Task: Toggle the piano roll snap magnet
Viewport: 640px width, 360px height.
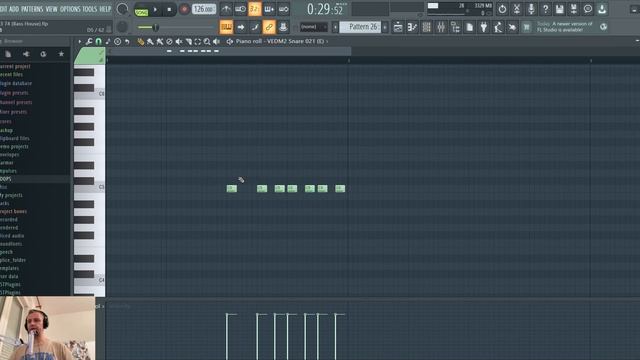Action: coord(98,41)
